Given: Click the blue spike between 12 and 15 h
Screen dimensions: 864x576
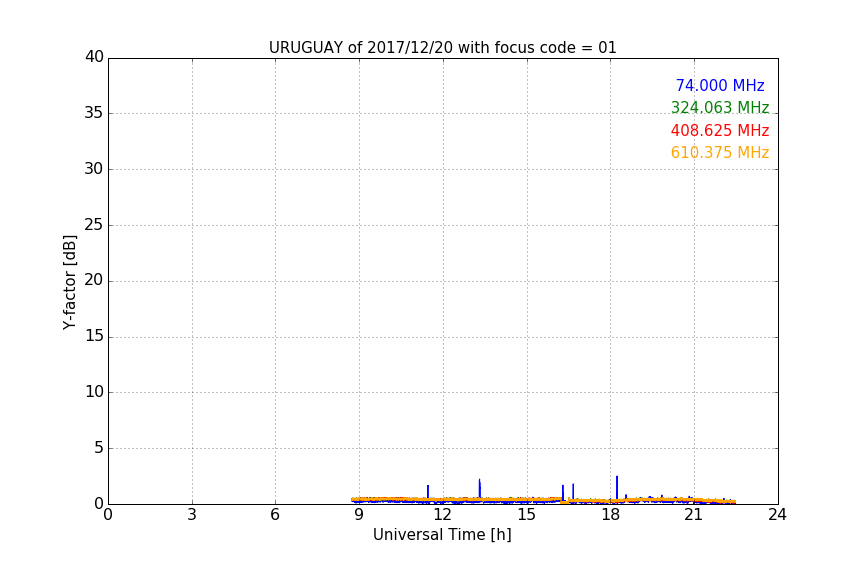Looking at the screenshot, I should click(479, 488).
